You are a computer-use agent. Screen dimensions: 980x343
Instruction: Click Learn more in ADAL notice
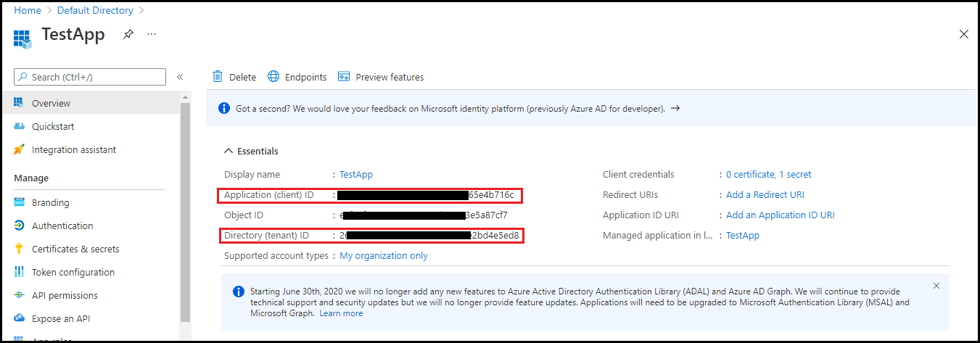click(341, 313)
